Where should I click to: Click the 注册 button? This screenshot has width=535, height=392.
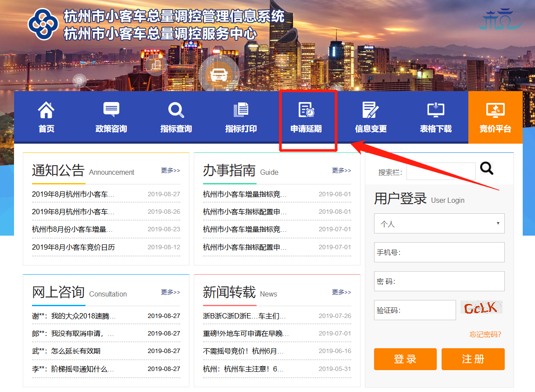473,359
